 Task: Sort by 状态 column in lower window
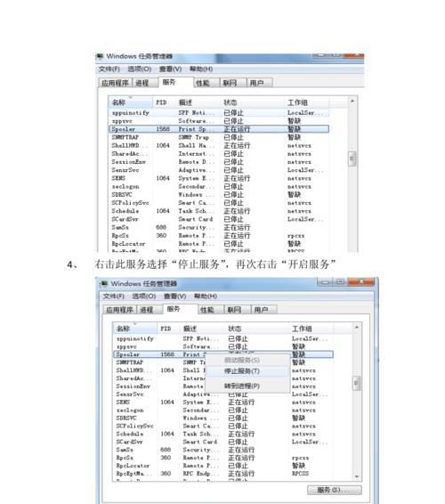(256, 329)
